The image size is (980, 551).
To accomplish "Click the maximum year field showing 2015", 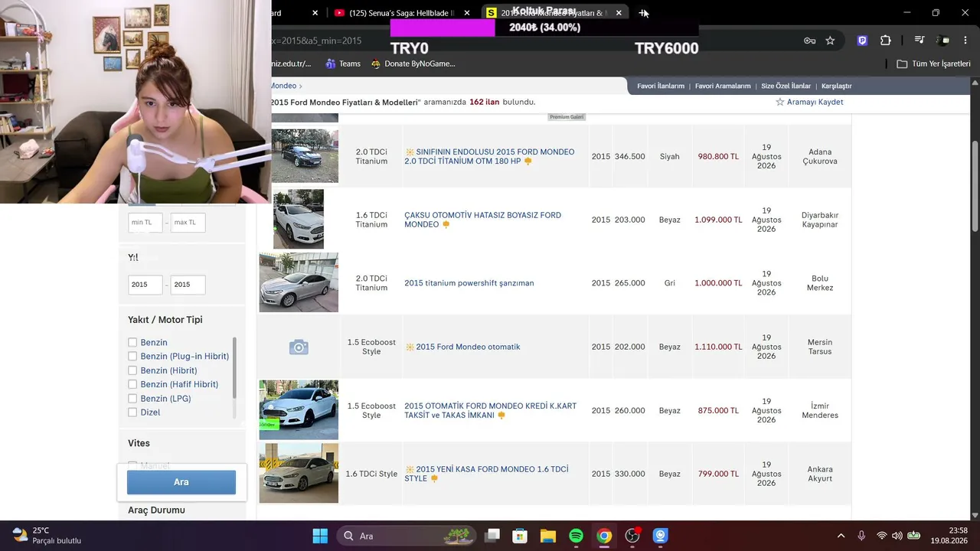I will (188, 285).
